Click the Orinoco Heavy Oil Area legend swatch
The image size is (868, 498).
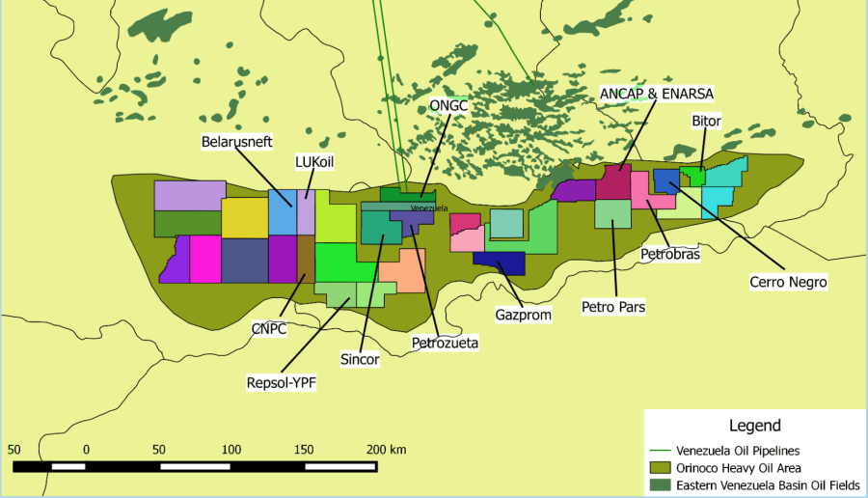660,467
